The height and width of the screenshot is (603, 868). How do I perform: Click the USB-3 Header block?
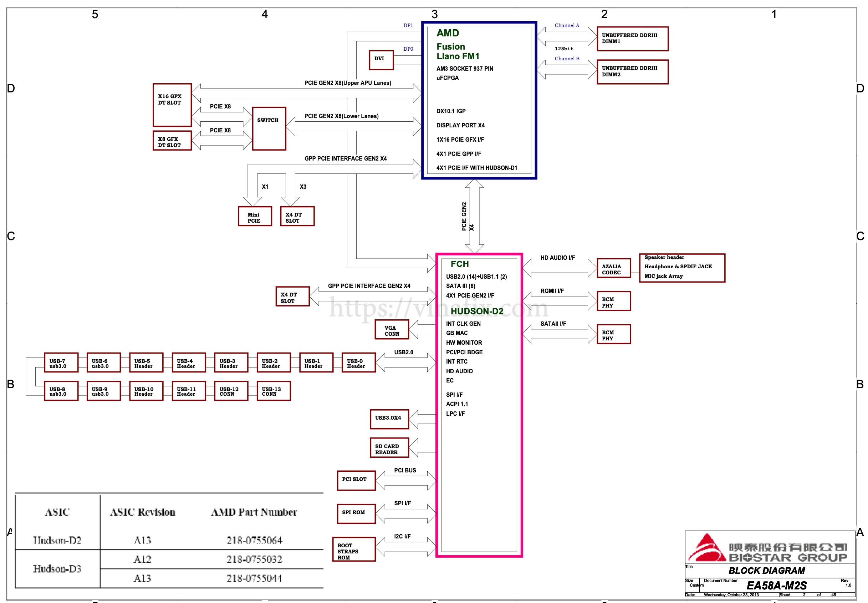click(231, 363)
